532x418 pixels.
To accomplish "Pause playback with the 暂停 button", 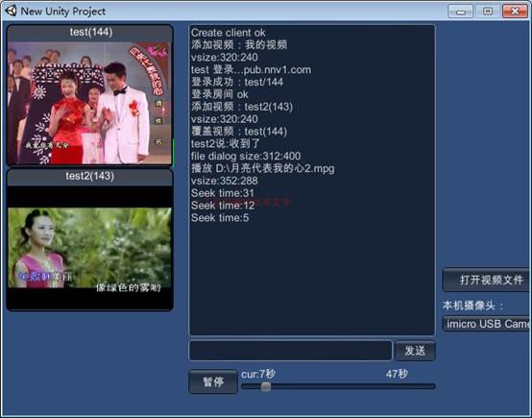I will coord(213,381).
